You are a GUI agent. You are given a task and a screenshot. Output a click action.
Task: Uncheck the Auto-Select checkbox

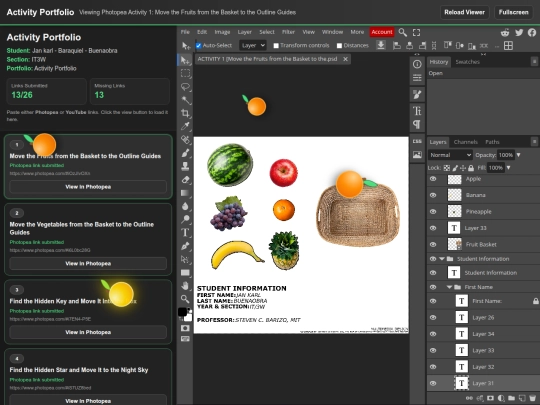click(x=198, y=45)
